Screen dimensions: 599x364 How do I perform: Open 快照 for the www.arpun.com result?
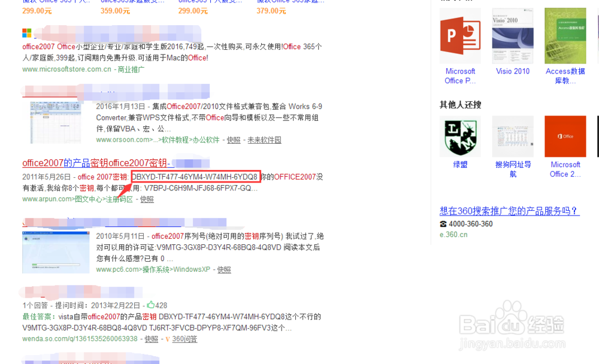[147, 199]
